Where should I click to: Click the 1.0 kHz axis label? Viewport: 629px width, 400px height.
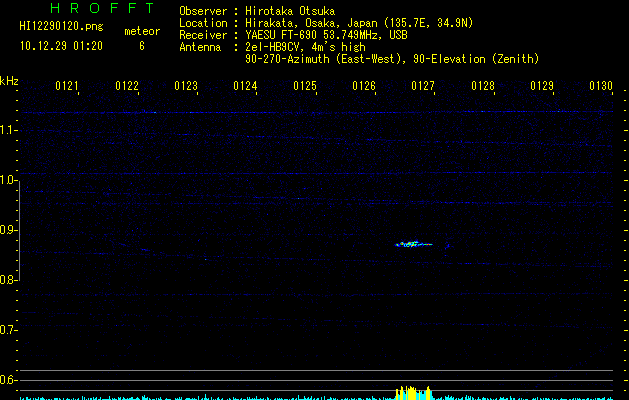[8, 180]
